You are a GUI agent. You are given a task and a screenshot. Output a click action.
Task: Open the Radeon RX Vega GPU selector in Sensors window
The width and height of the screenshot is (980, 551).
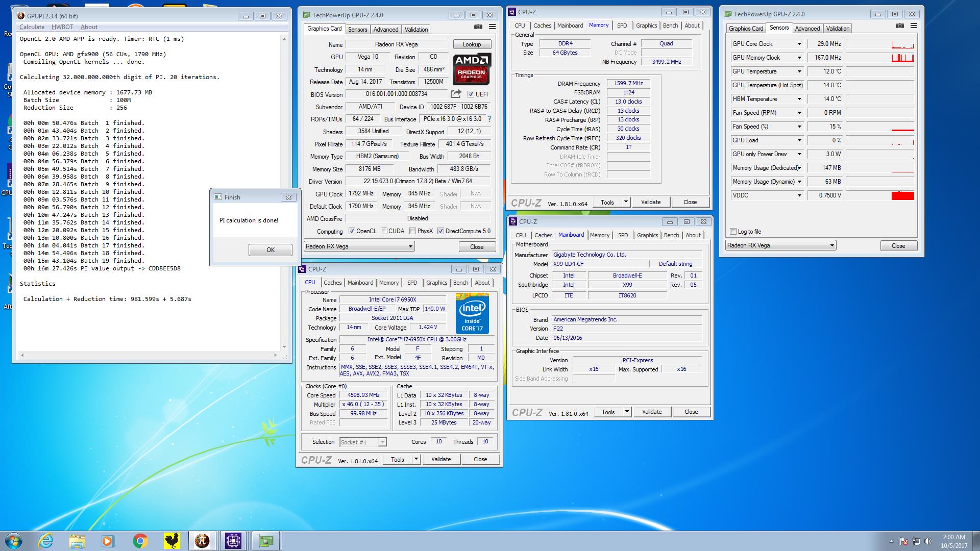pos(780,245)
